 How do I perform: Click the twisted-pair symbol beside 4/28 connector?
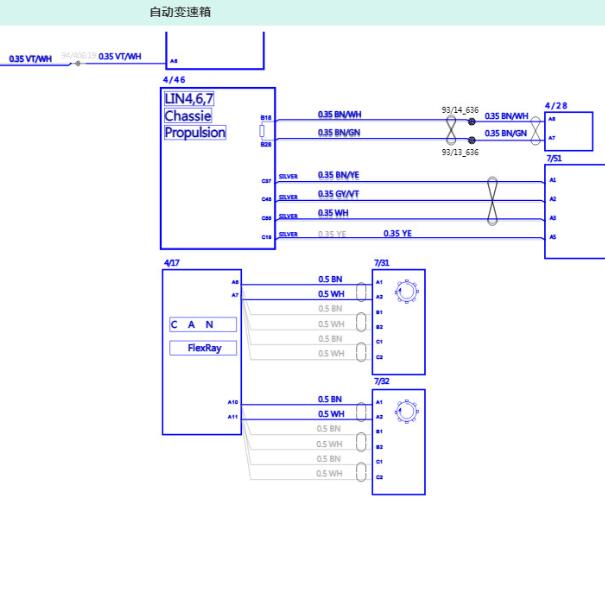coord(536,131)
